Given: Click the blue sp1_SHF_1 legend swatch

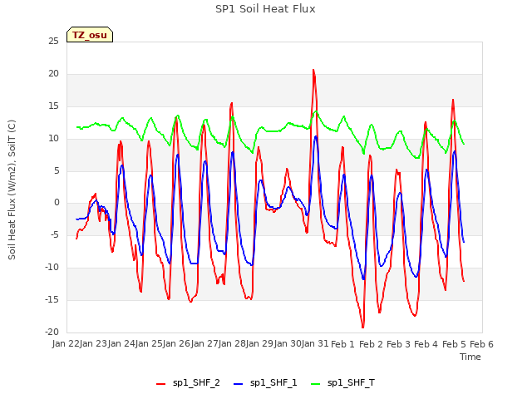Looking at the screenshot, I should coord(239,384).
